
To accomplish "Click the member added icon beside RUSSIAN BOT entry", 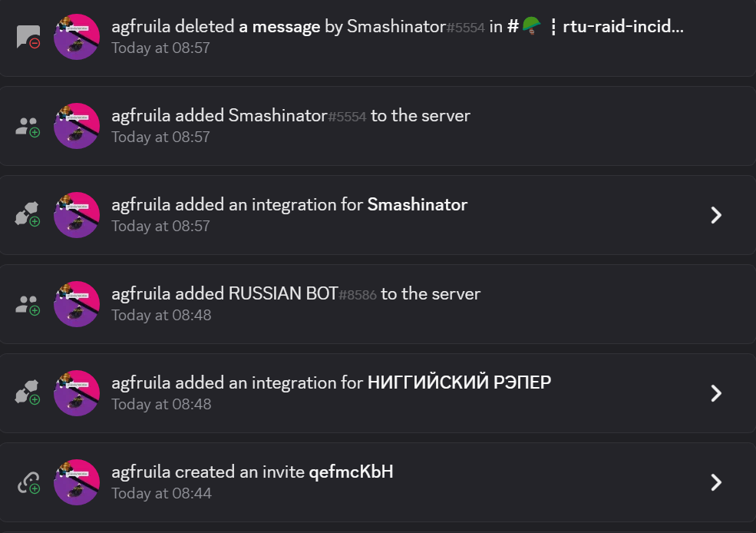I will (28, 304).
